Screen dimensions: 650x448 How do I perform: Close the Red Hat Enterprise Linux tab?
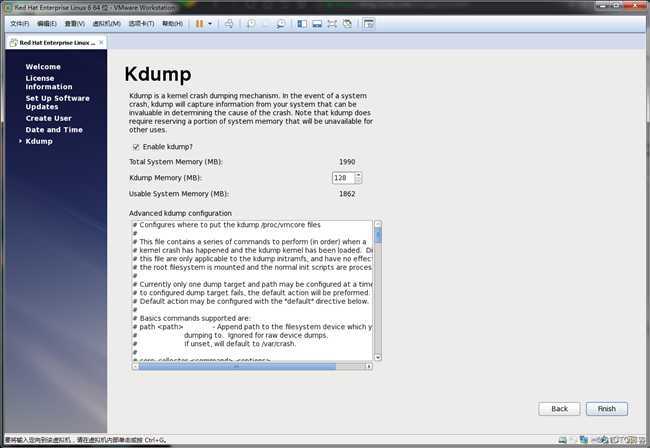click(x=101, y=42)
